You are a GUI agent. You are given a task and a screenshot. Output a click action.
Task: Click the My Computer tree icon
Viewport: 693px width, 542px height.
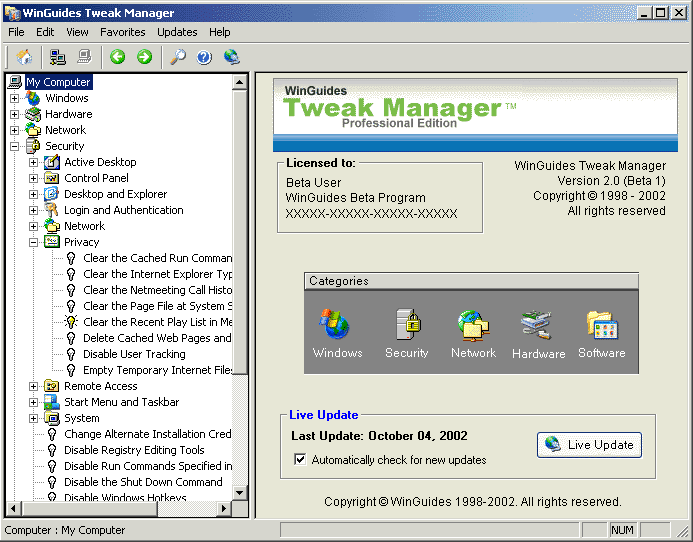click(15, 82)
